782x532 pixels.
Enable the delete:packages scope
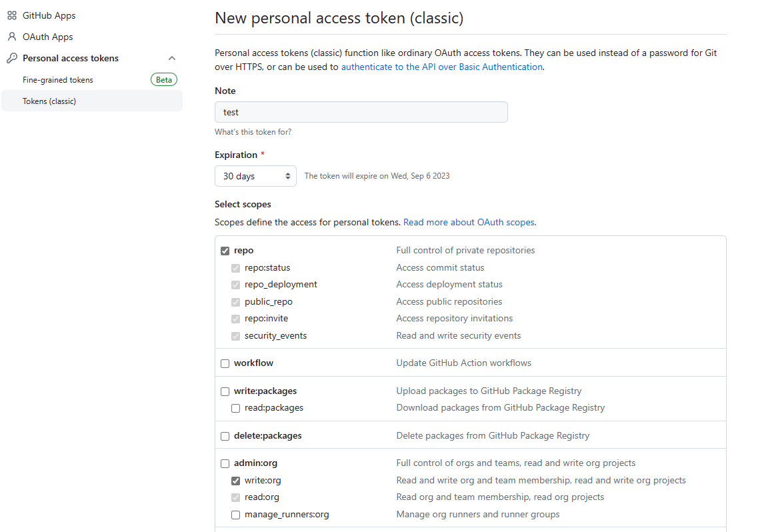tap(225, 436)
